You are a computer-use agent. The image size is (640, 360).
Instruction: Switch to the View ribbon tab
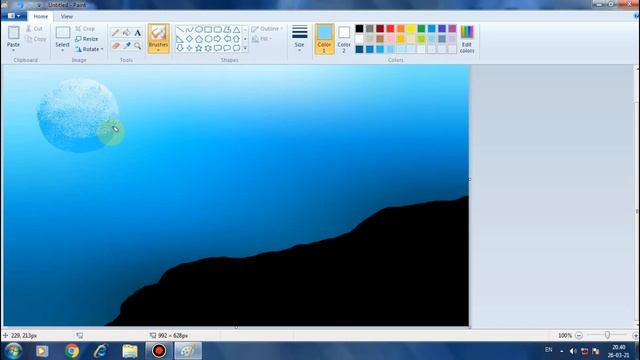(67, 16)
